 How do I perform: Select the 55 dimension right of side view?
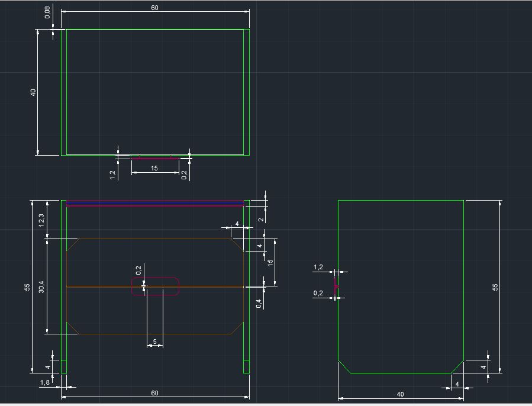click(495, 287)
